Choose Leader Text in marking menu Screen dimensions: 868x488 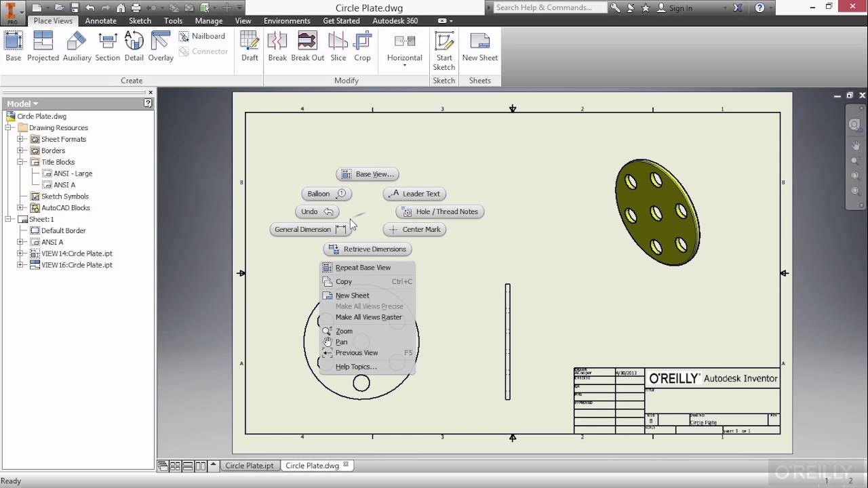click(x=415, y=194)
